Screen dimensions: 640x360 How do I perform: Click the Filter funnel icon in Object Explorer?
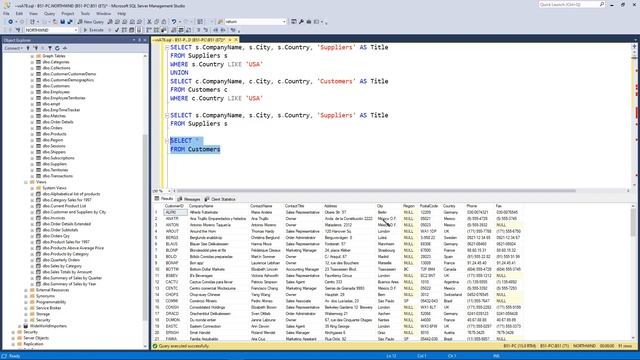point(50,48)
